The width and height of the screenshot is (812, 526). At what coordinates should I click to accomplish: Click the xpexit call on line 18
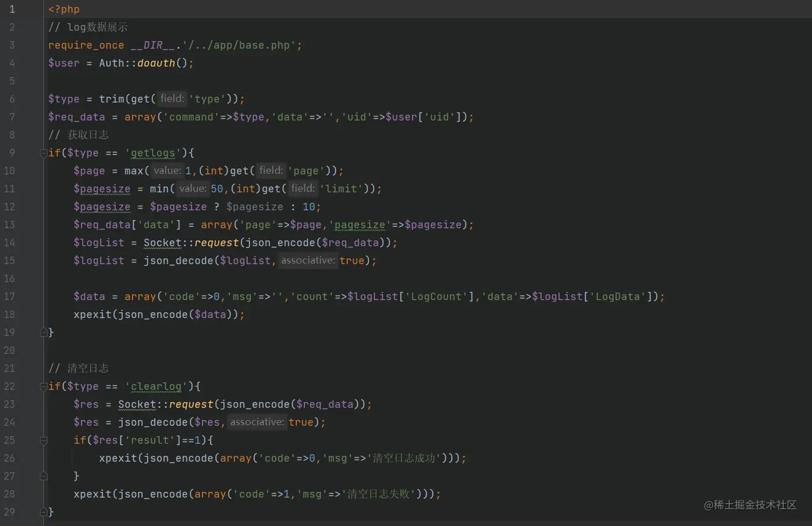[93, 315]
